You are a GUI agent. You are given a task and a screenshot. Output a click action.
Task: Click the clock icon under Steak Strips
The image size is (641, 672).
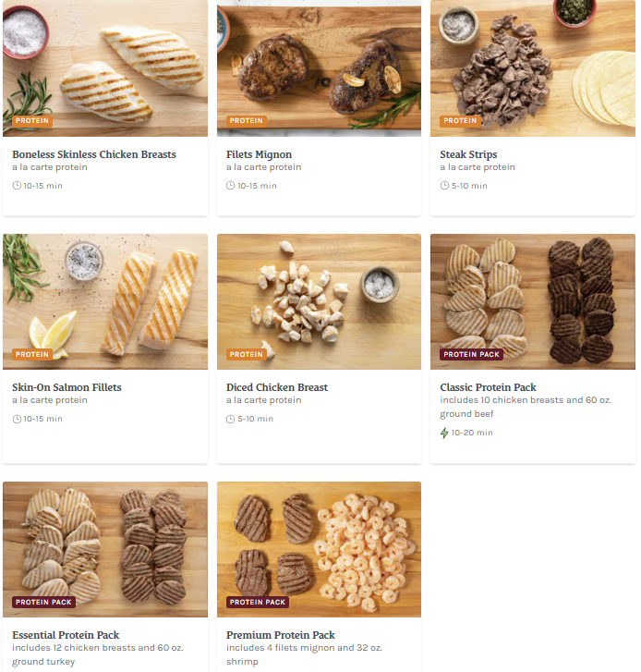coord(444,186)
